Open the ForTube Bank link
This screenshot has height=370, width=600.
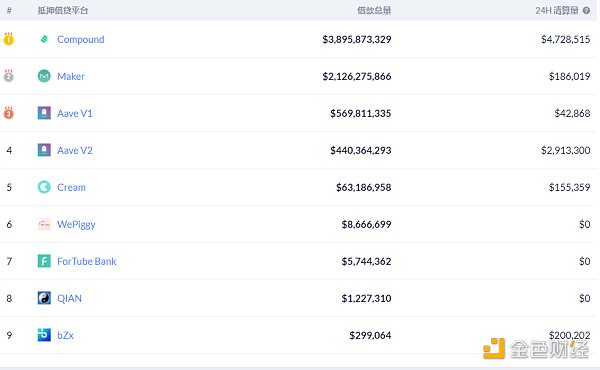[x=86, y=261]
